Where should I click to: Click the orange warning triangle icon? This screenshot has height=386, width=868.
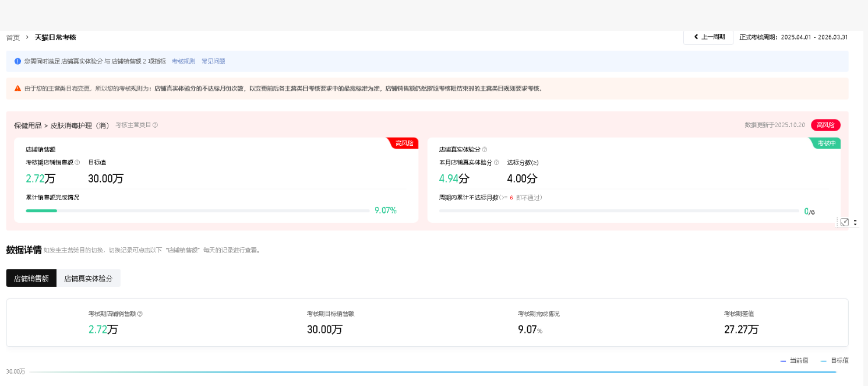(x=17, y=89)
